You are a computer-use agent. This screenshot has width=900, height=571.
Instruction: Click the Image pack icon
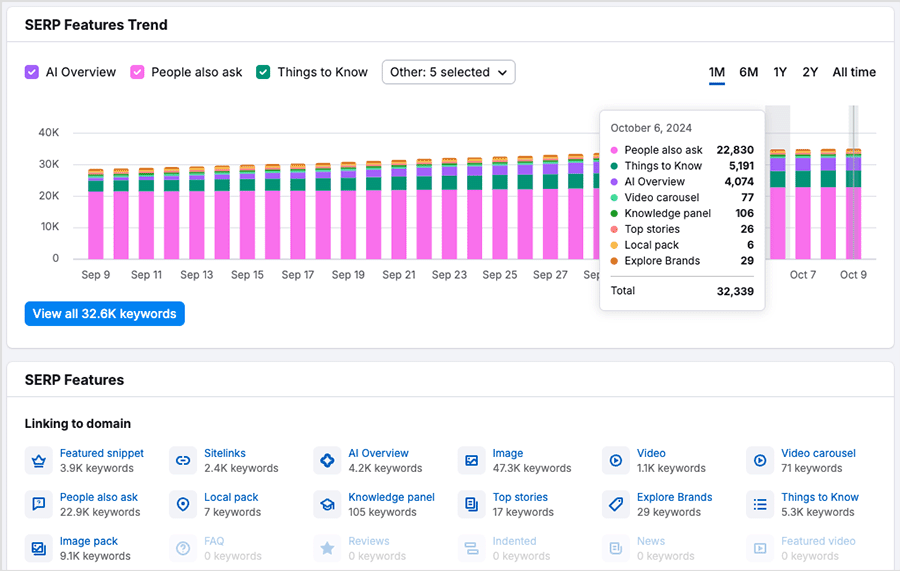(x=38, y=549)
